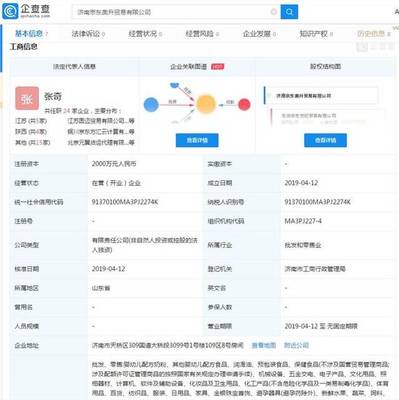
Task: Click the 附近公司 link
Action: [x=296, y=345]
